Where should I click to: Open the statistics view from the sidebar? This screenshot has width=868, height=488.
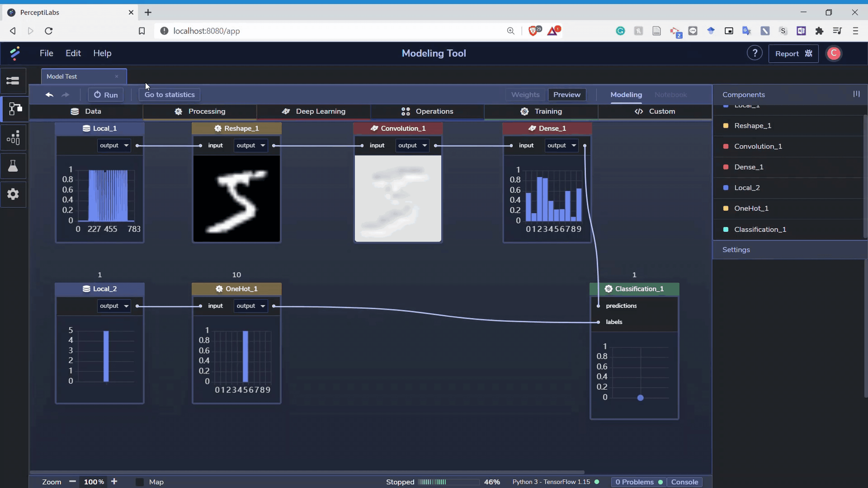[13, 138]
